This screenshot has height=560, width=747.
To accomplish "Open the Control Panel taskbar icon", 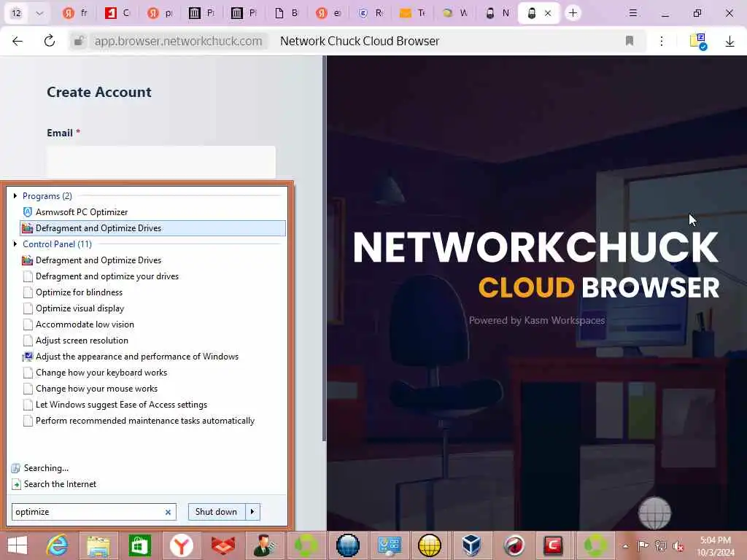I will coord(389,545).
